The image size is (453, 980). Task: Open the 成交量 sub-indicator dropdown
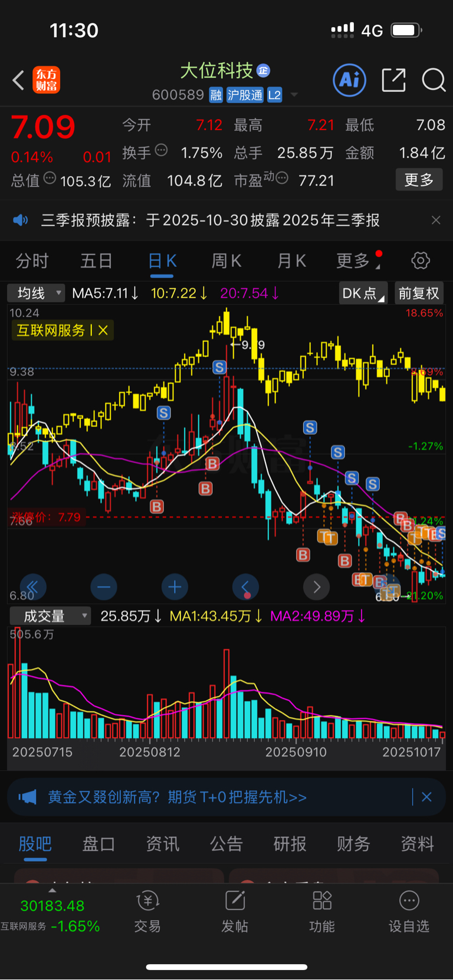coord(50,616)
